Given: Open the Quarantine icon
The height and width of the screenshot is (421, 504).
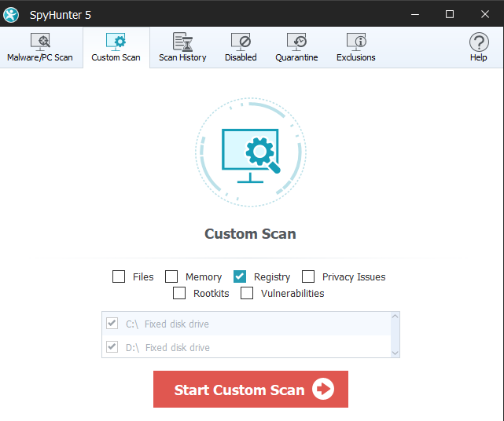Looking at the screenshot, I should [x=296, y=42].
